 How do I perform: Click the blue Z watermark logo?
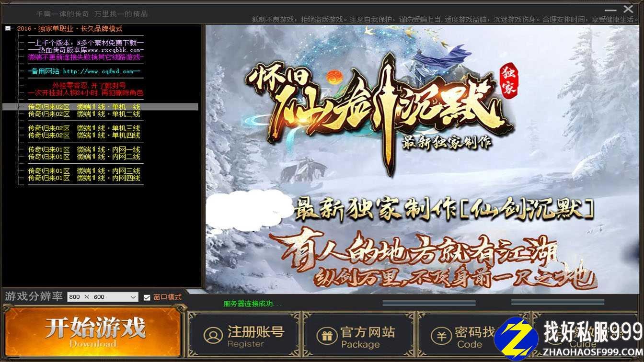[x=516, y=337]
